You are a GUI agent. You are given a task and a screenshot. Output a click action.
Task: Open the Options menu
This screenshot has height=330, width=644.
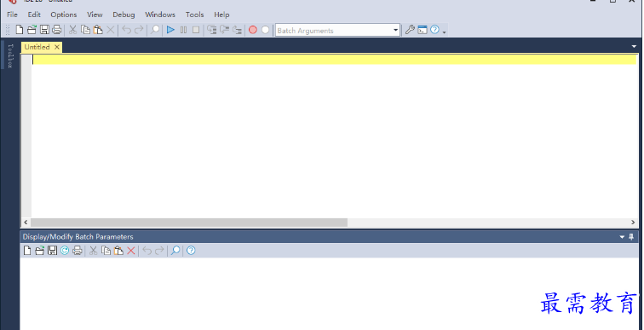pyautogui.click(x=64, y=14)
